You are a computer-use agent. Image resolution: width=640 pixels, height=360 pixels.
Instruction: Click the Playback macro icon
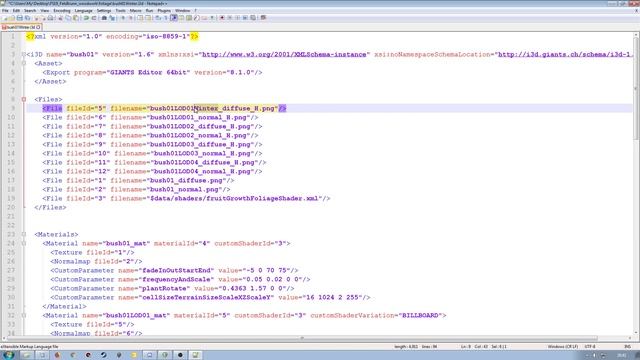237,18
